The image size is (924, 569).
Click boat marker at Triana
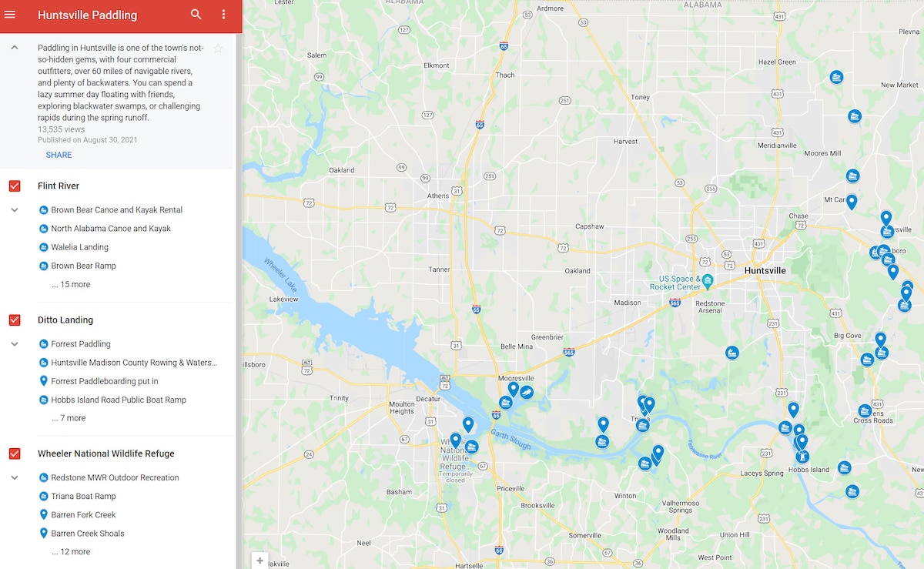[642, 425]
